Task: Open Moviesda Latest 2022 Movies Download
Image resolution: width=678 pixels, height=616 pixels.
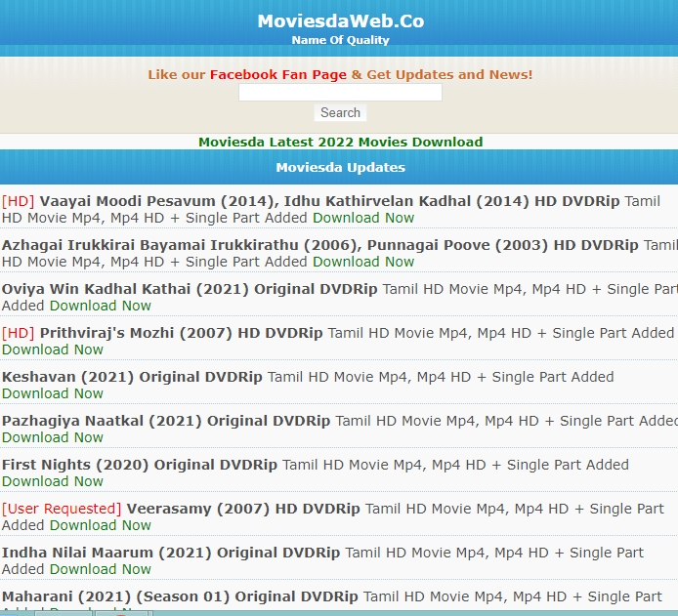Action: click(x=340, y=143)
